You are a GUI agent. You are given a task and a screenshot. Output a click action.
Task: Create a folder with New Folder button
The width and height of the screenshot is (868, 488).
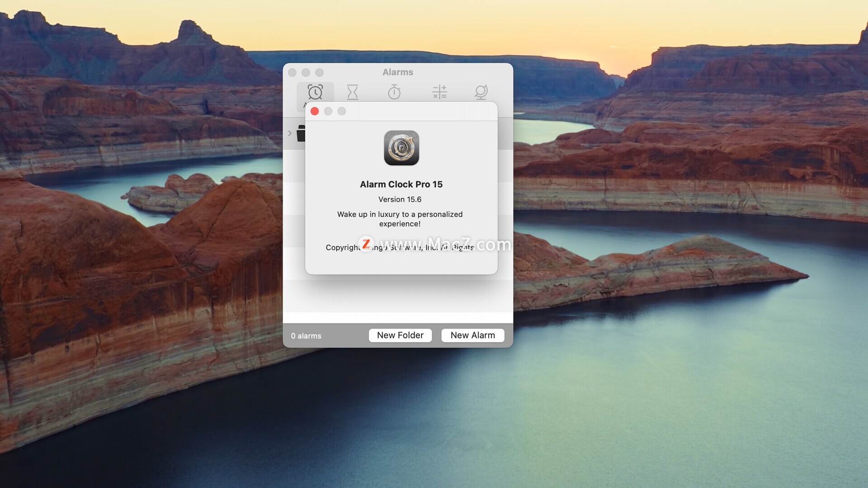click(400, 335)
